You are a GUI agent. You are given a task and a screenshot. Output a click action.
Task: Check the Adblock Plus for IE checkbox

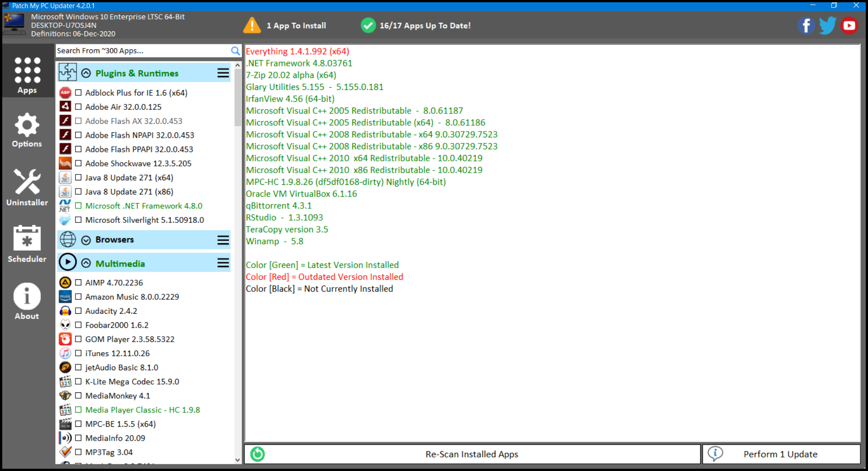pos(78,93)
